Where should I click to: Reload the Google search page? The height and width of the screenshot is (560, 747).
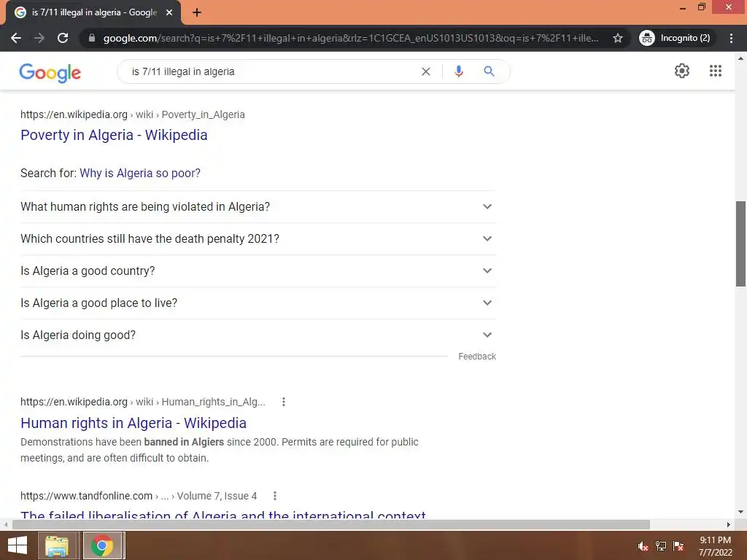pyautogui.click(x=63, y=38)
